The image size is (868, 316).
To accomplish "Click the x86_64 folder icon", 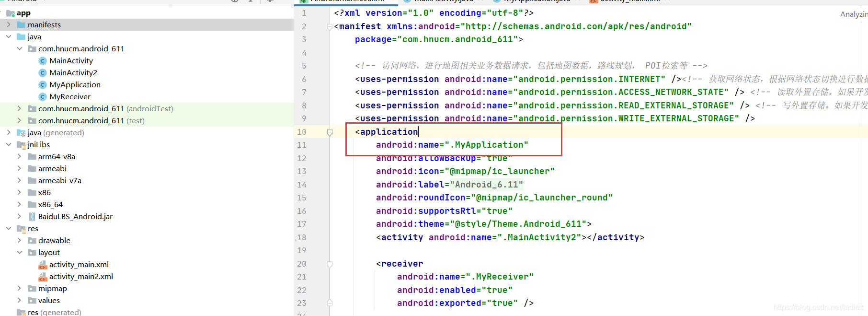I will pos(32,204).
